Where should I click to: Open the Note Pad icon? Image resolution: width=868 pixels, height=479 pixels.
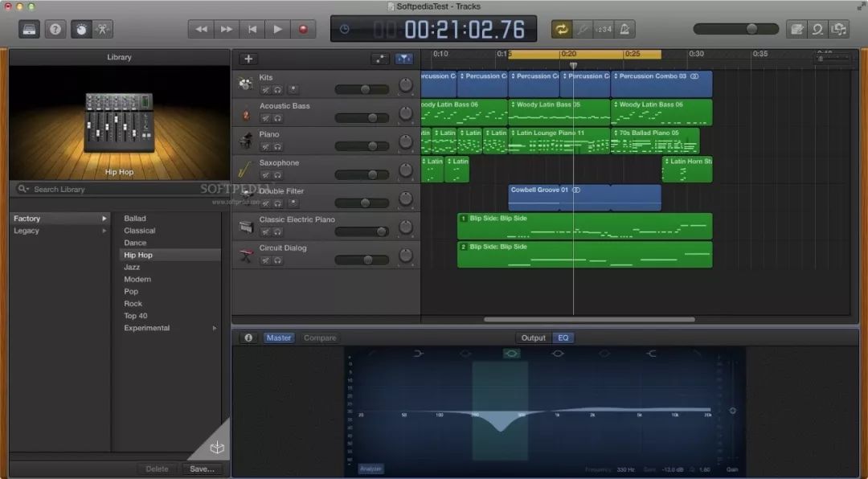point(796,29)
